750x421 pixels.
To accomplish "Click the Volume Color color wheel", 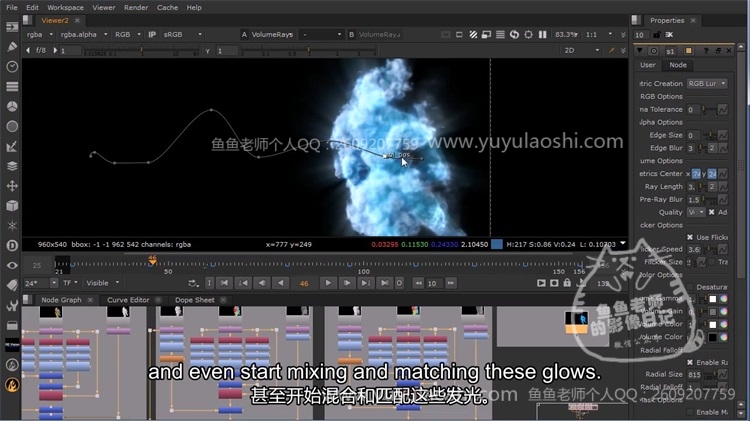I will pos(724,324).
